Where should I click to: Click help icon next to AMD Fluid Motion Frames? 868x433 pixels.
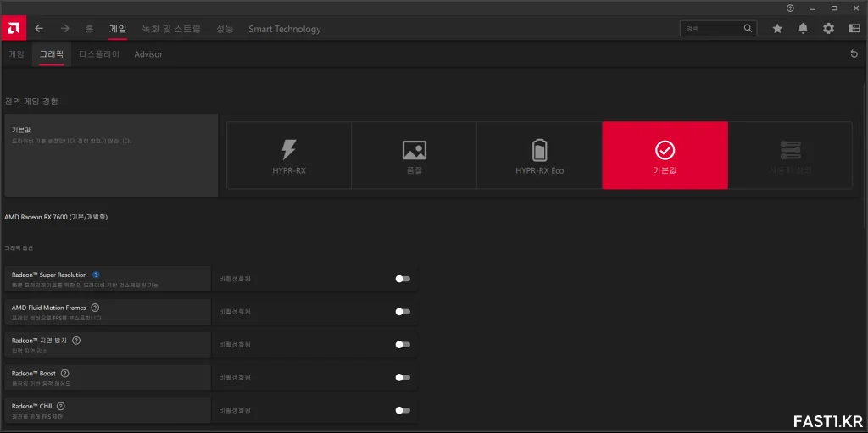click(95, 308)
